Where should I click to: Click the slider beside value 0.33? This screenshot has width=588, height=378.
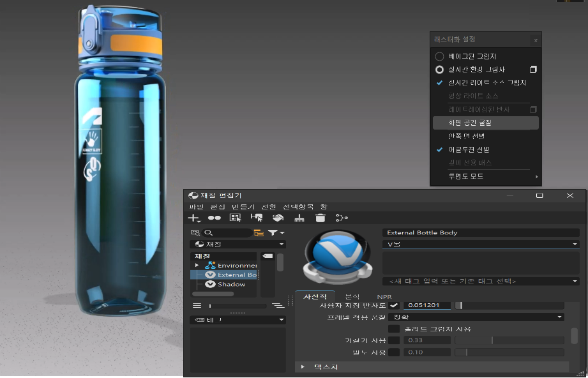click(x=509, y=340)
